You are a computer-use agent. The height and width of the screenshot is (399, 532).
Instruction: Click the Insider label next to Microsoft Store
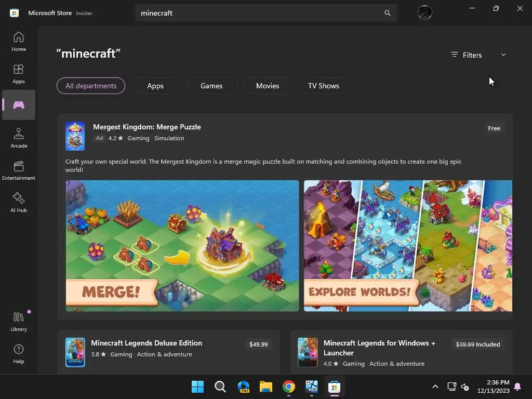(x=84, y=13)
